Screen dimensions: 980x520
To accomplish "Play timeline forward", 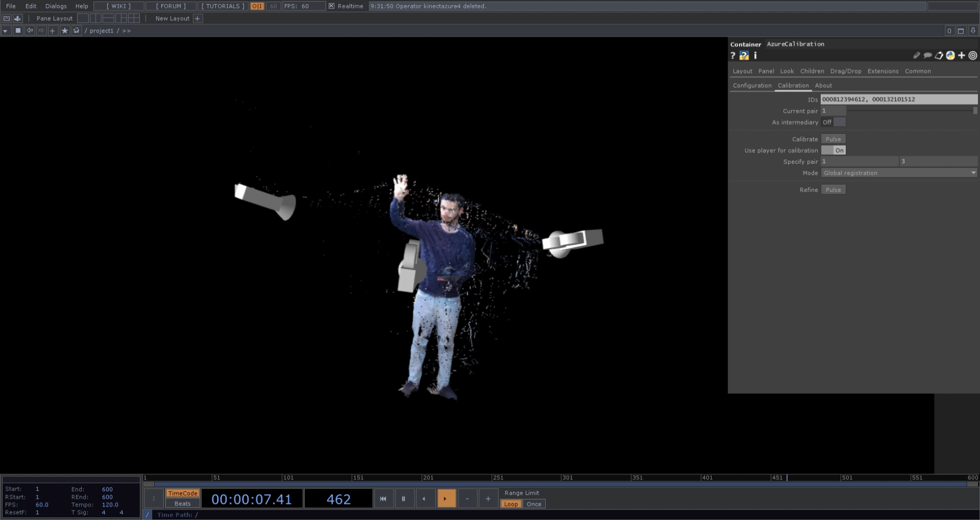I will (x=446, y=499).
